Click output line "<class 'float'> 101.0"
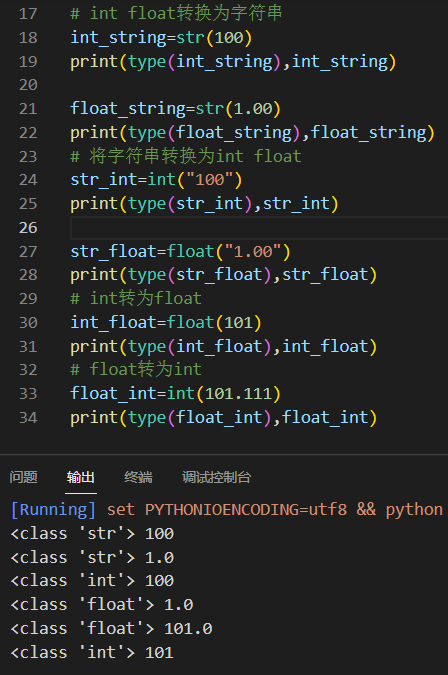 tap(111, 629)
